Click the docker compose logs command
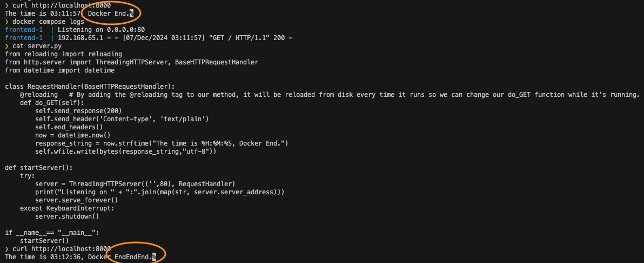The image size is (644, 263). point(49,22)
